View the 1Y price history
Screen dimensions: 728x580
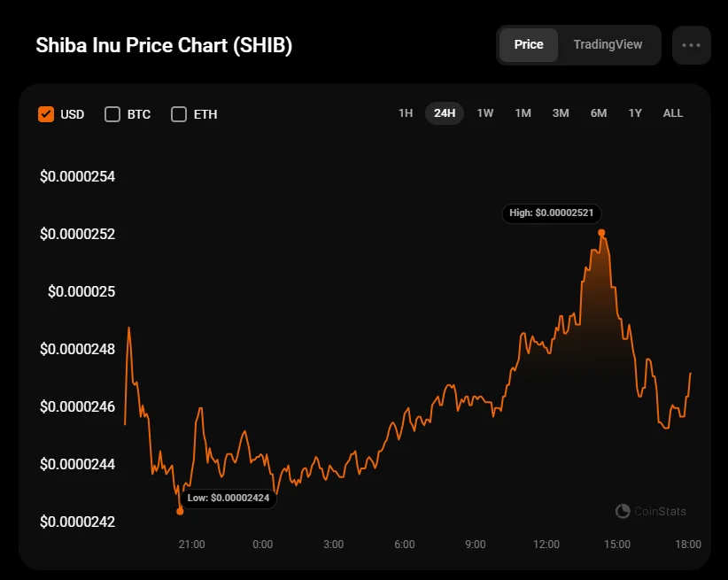click(x=635, y=113)
